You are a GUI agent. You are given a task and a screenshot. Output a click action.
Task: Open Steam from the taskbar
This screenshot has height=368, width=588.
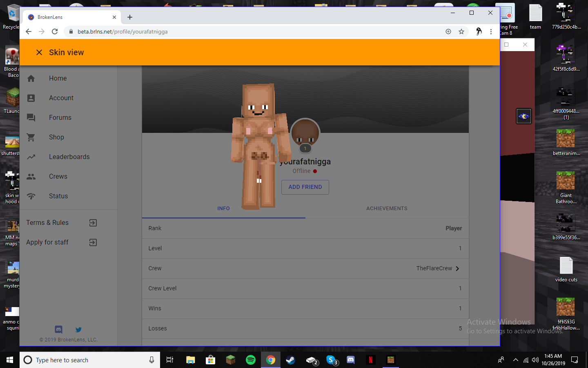coord(290,360)
